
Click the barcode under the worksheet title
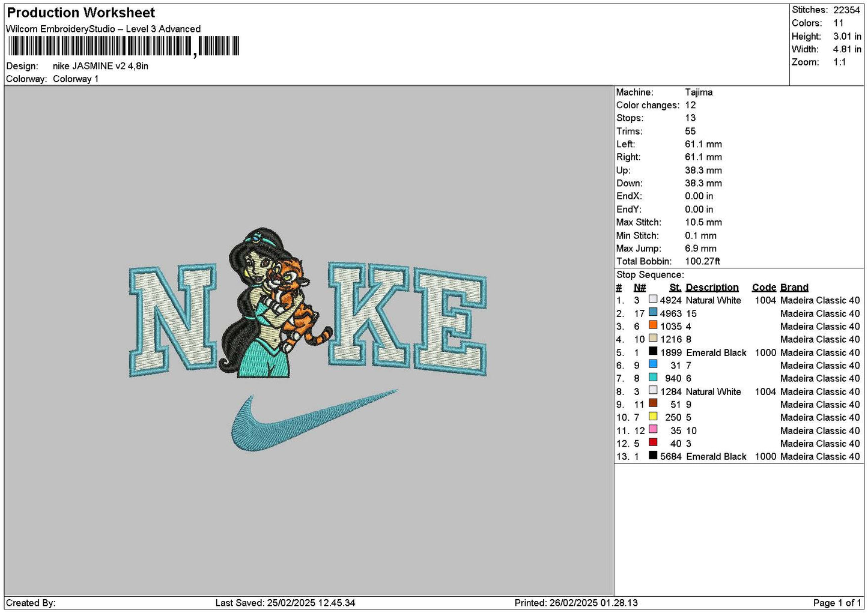coord(124,46)
